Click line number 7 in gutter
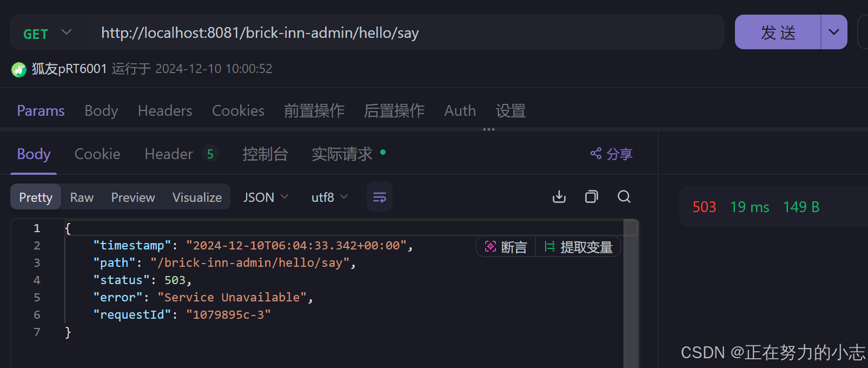868x368 pixels. [37, 332]
